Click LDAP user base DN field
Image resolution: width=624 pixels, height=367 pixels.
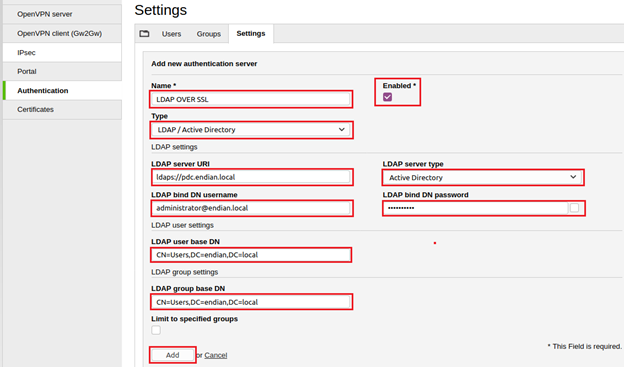pyautogui.click(x=251, y=255)
